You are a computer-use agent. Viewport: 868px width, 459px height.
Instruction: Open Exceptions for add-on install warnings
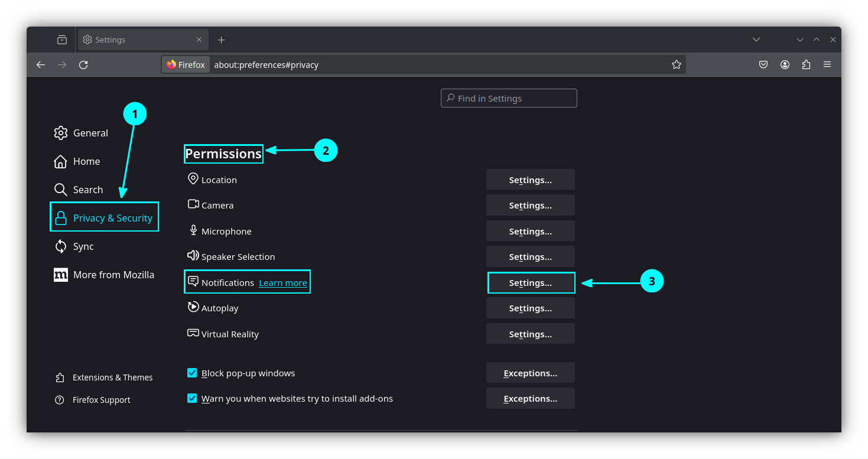pos(531,398)
